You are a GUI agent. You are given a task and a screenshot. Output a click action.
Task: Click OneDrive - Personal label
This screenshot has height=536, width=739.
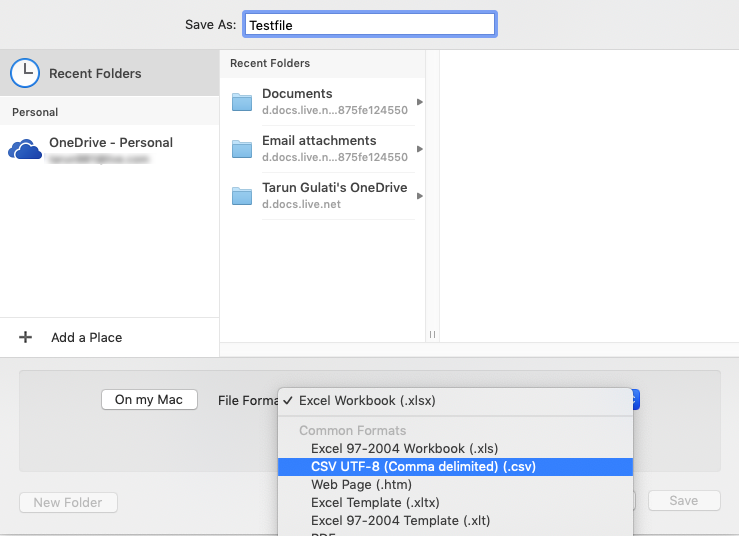111,142
